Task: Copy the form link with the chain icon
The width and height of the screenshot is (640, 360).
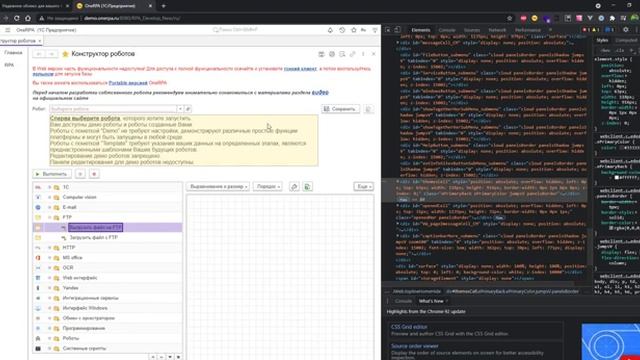Action: pos(353,54)
